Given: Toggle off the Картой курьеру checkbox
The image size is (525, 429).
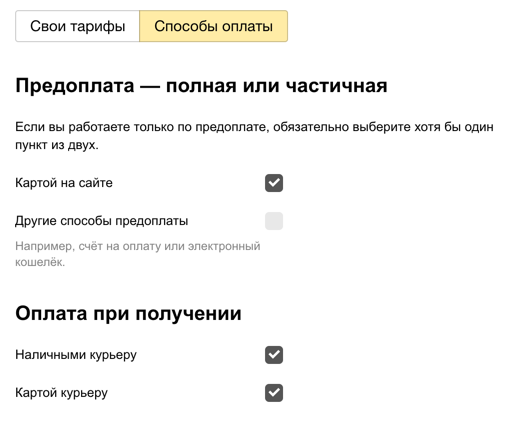Looking at the screenshot, I should (x=274, y=392).
